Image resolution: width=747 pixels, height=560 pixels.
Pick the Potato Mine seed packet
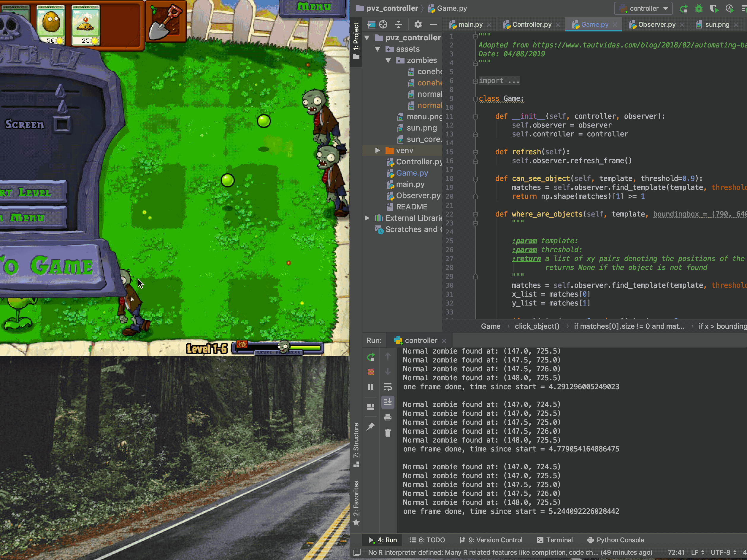click(86, 25)
